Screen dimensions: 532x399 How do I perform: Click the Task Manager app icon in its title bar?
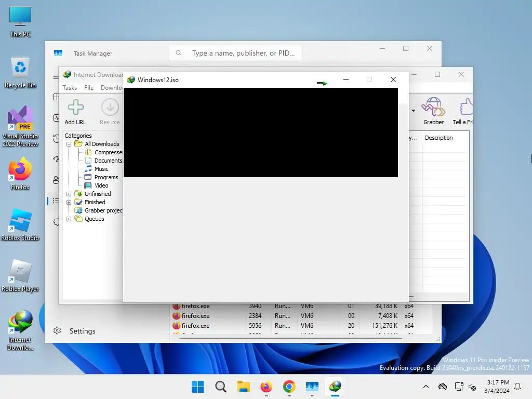click(58, 54)
